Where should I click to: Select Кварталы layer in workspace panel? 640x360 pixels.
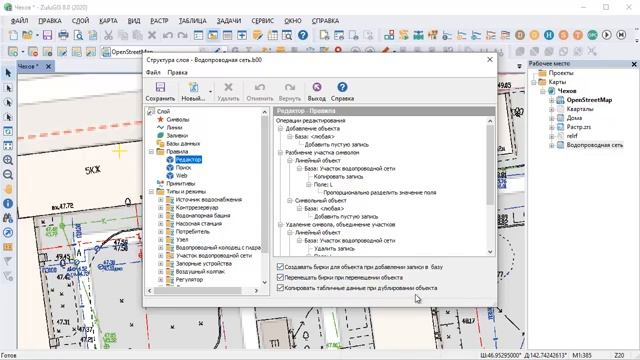tap(580, 109)
